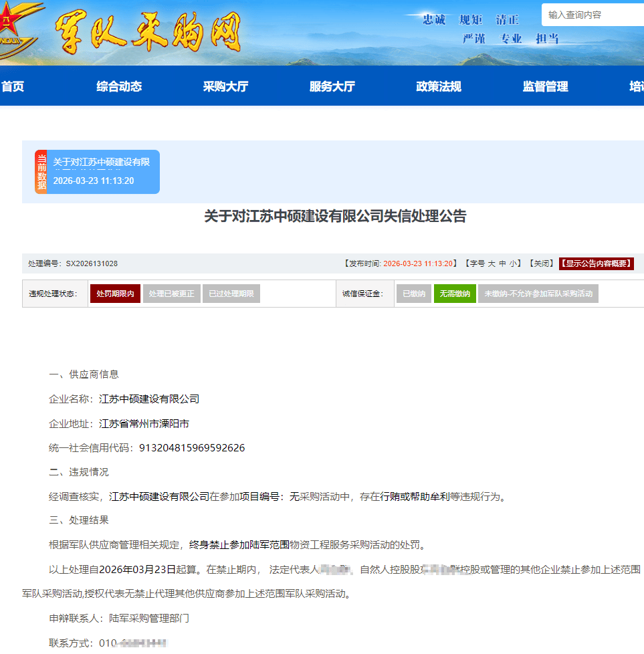Click the 已缴纳 deposit tag

(413, 294)
